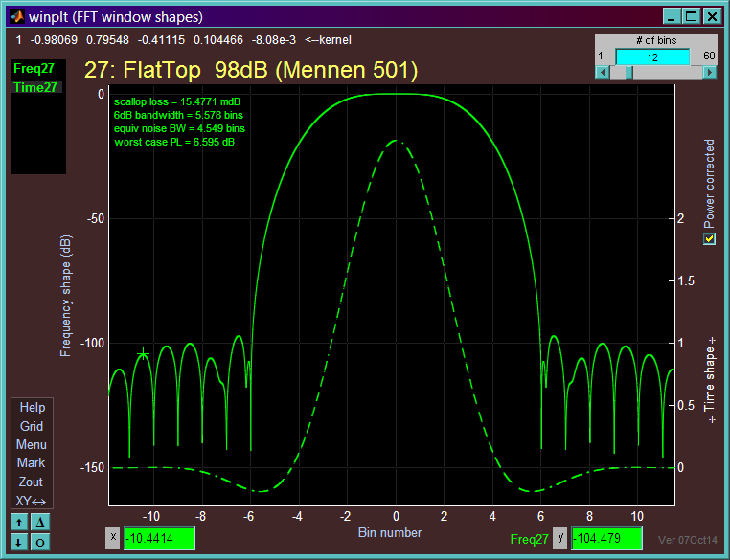Click the 1.5 tick label on the time axis
Viewport: 730px width, 560px height.
[685, 280]
